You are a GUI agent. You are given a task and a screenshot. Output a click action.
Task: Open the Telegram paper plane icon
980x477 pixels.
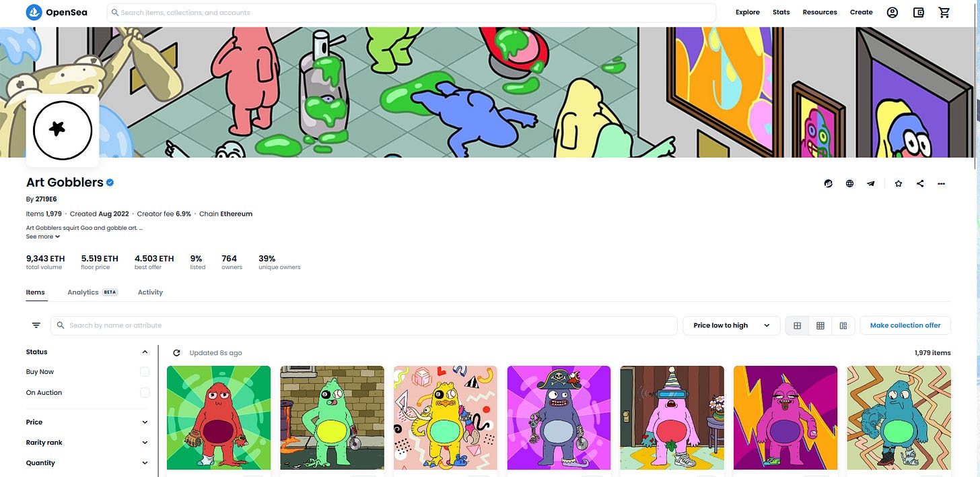click(871, 183)
